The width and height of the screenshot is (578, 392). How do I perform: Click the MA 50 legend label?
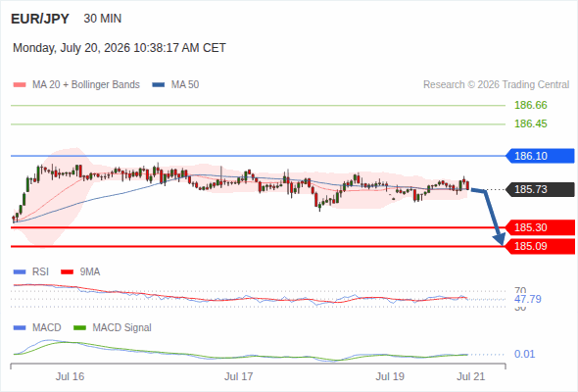tap(185, 85)
